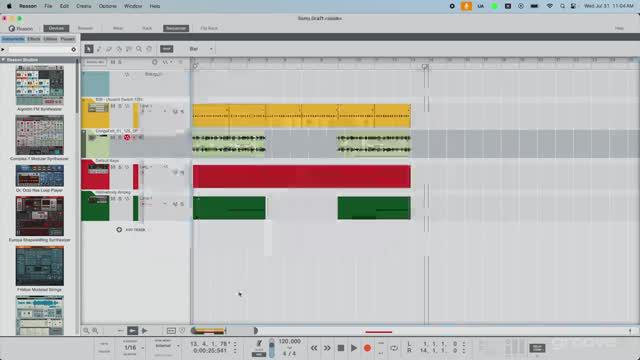Select the Europa Shapeshifting Synthesizer device
The height and width of the screenshot is (360, 640).
40,219
